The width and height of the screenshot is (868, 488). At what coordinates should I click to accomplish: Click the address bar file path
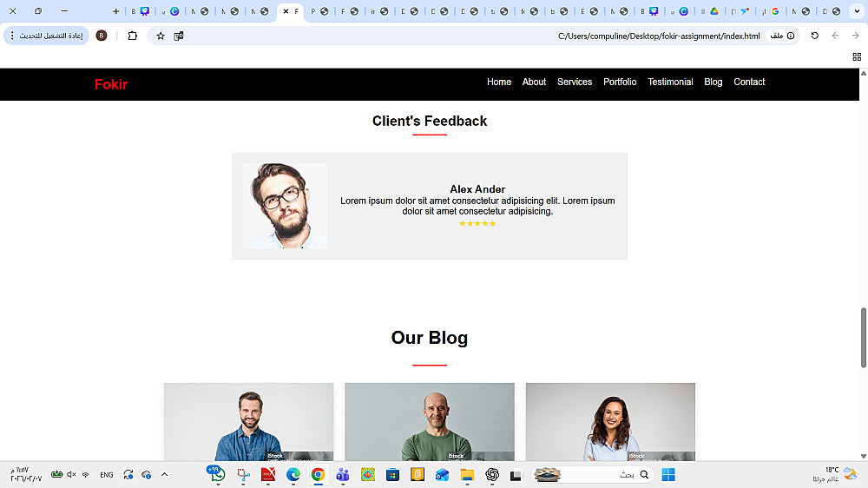659,36
